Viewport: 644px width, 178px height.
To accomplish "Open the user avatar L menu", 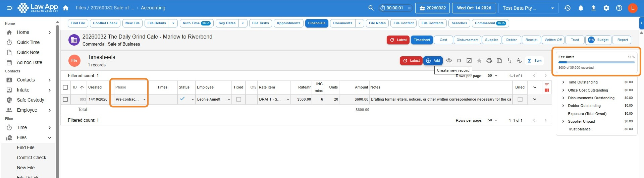I will point(633,8).
